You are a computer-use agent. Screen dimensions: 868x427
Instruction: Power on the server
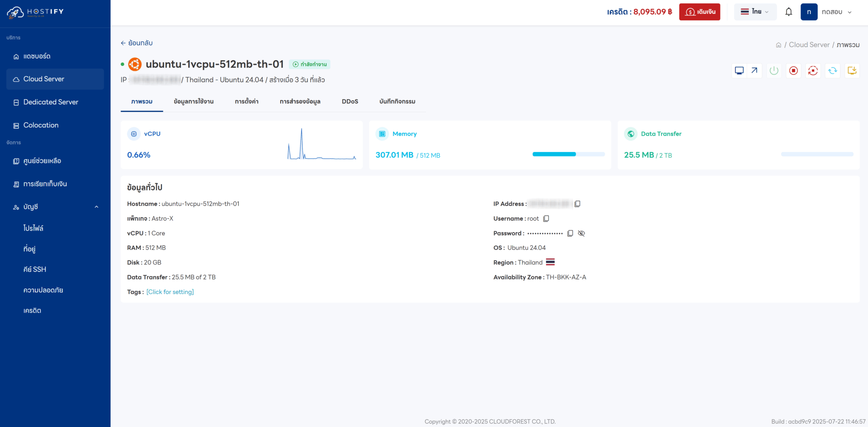774,70
